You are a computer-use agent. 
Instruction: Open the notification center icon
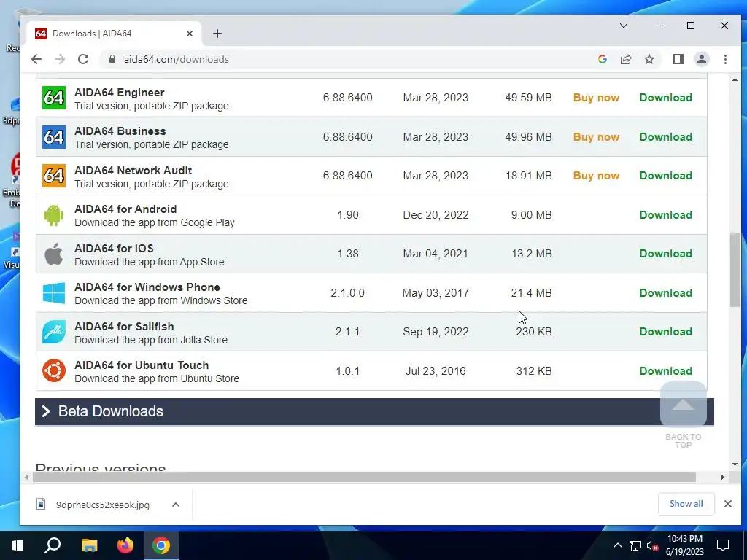coord(723,545)
